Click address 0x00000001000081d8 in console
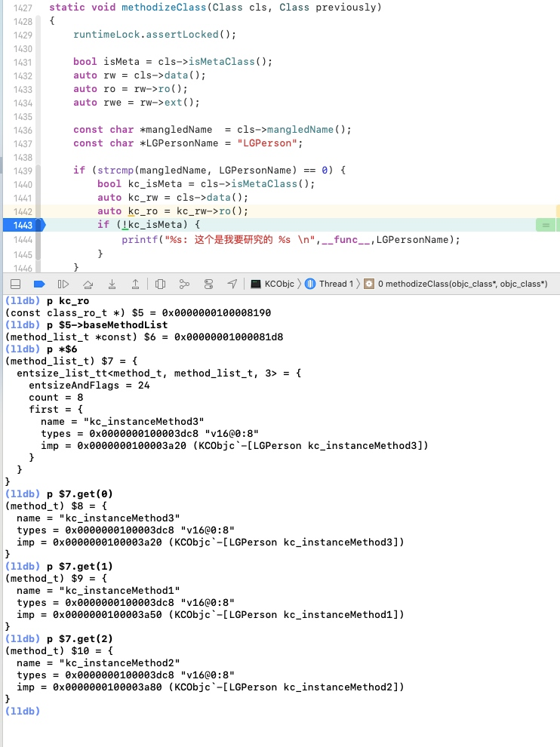This screenshot has height=747, width=560. click(228, 337)
